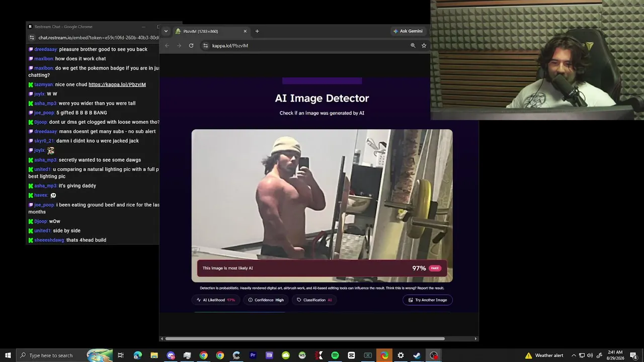Screen dimensions: 644x362
Task: Open Adobe Premiere Pro from taskbar
Action: click(253, 355)
